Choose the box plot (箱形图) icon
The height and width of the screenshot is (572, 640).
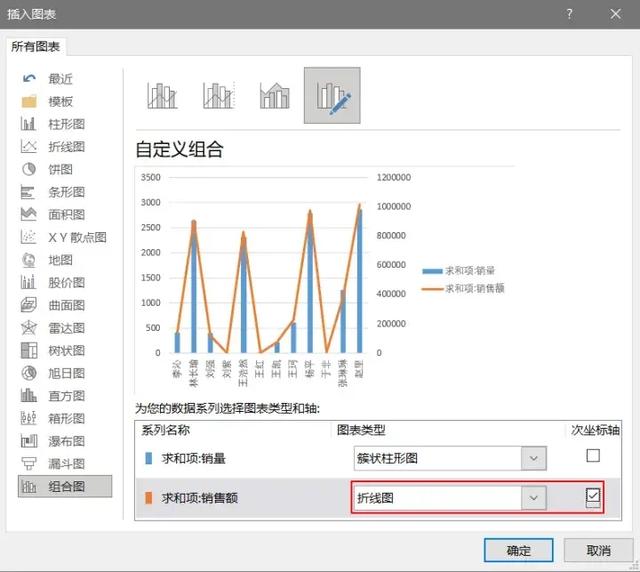[x=29, y=418]
